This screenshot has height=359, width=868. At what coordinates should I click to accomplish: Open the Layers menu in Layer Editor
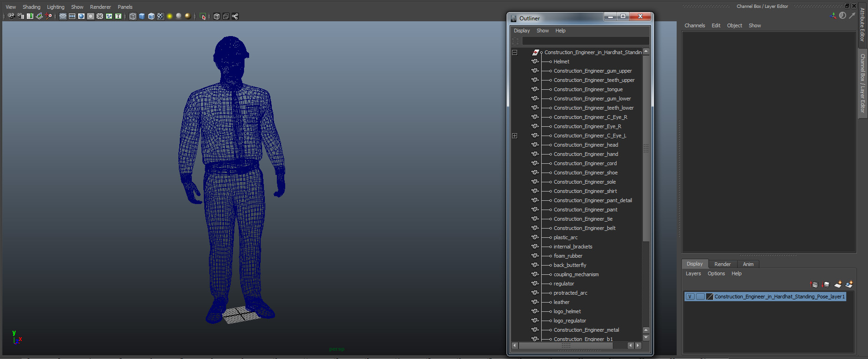point(693,273)
